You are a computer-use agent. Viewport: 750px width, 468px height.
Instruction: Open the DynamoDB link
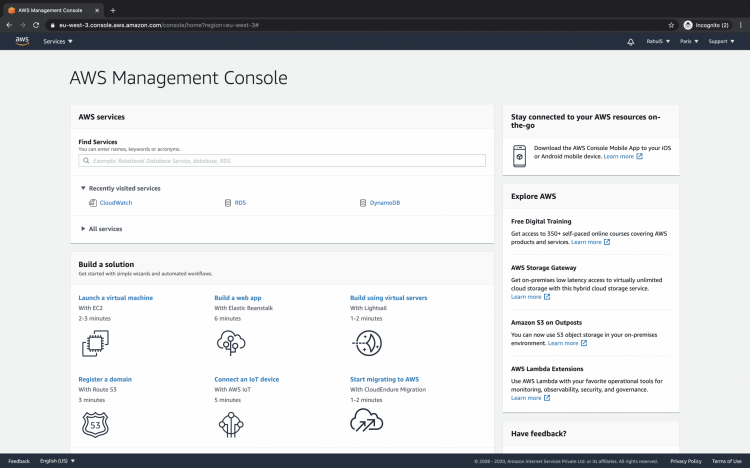pyautogui.click(x=385, y=203)
